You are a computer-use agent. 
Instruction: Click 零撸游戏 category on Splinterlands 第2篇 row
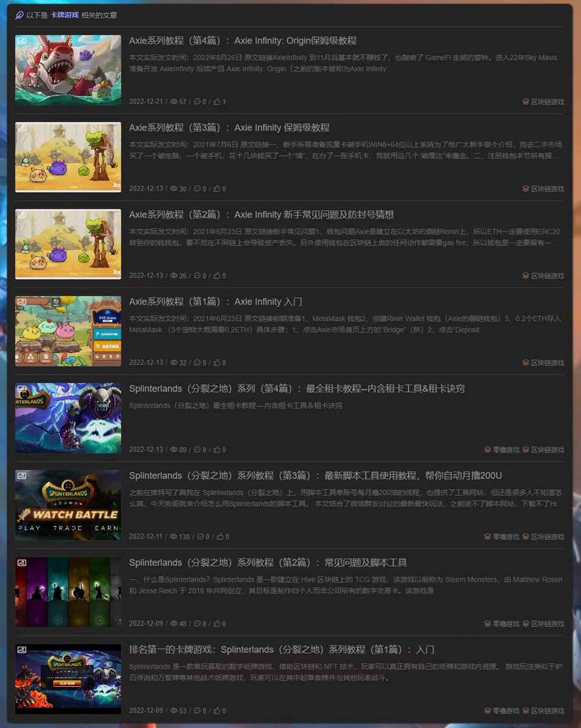pos(502,624)
